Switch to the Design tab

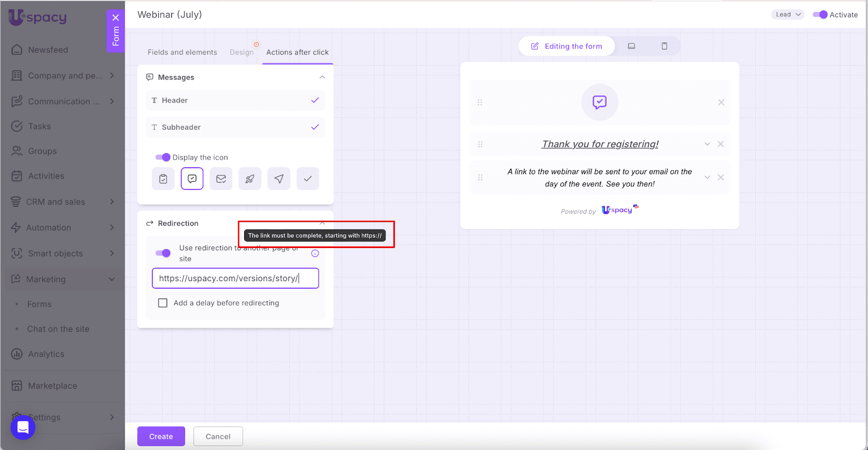click(241, 52)
